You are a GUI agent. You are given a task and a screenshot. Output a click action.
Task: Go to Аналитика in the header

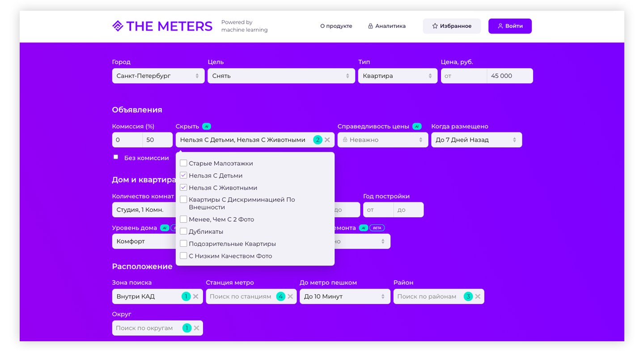coord(386,26)
